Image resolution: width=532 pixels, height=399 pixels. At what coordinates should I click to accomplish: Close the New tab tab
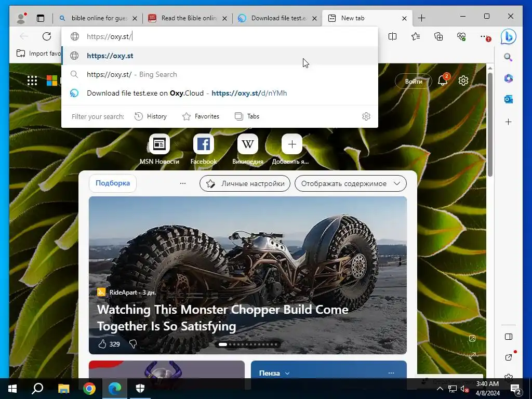(x=404, y=18)
